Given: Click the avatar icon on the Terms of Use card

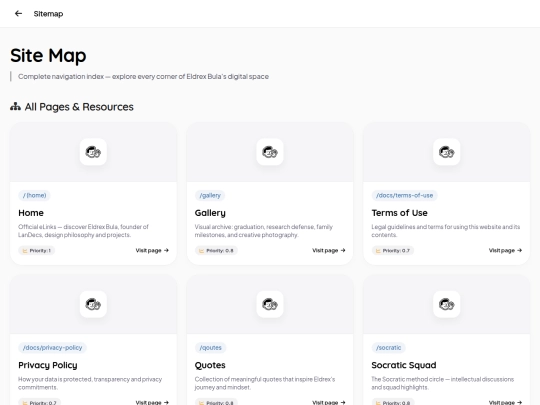Looking at the screenshot, I should (446, 152).
